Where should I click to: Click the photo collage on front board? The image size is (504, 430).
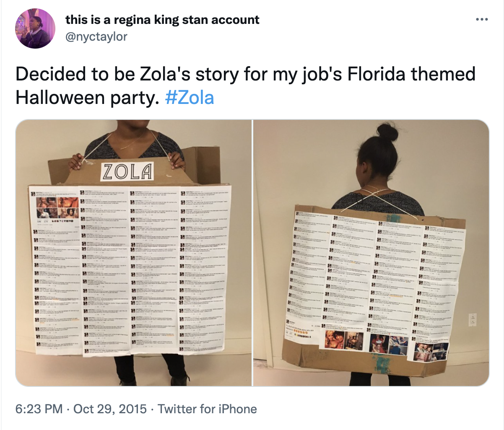57,208
